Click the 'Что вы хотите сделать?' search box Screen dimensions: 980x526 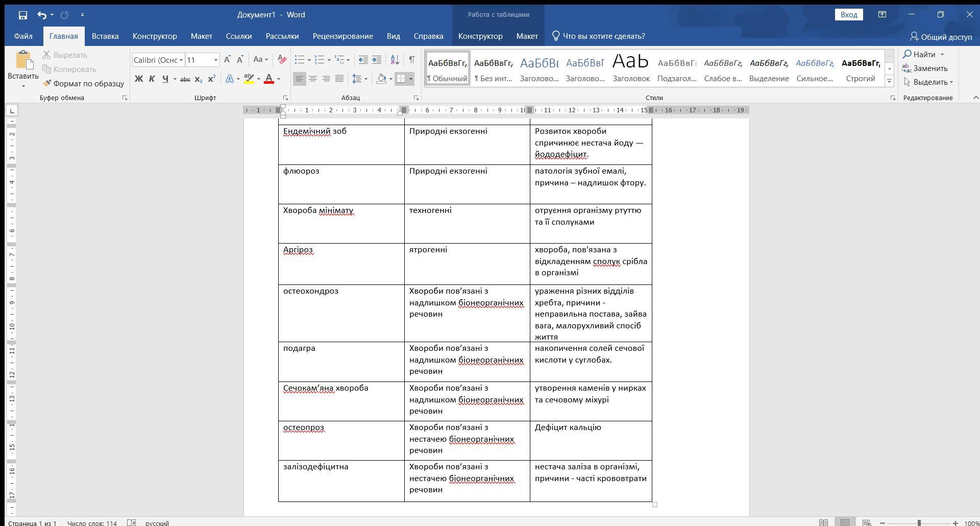pos(603,36)
